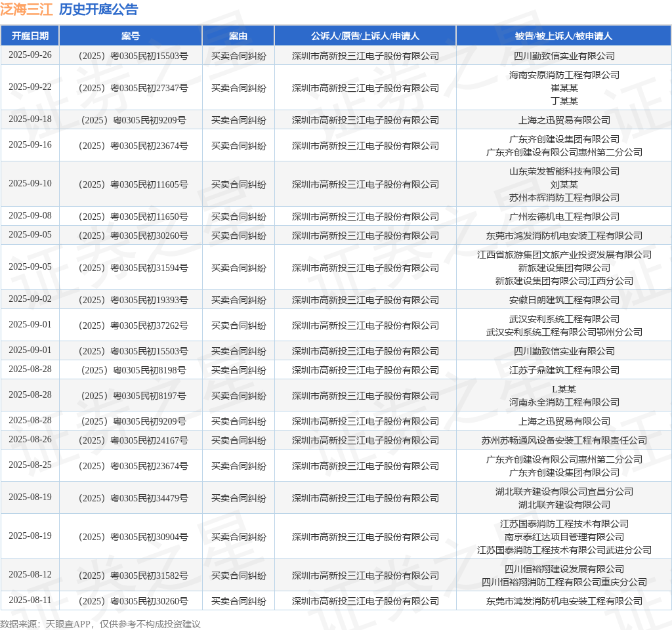Click date cell 2025-09-18

coord(30,119)
